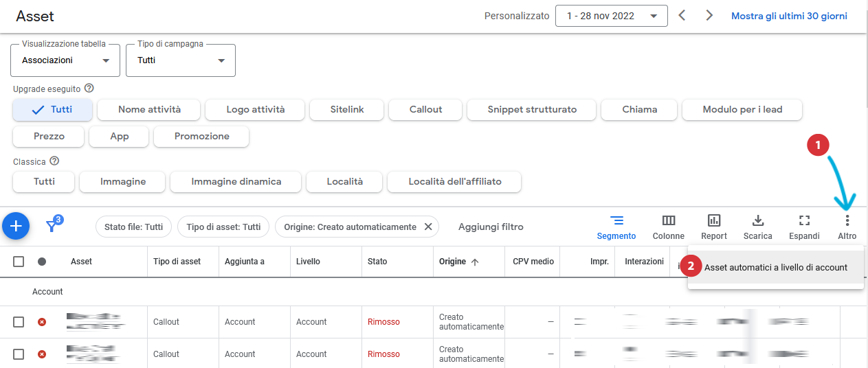Check the first Callout row checkbox
This screenshot has width=868, height=368.
[19, 322]
